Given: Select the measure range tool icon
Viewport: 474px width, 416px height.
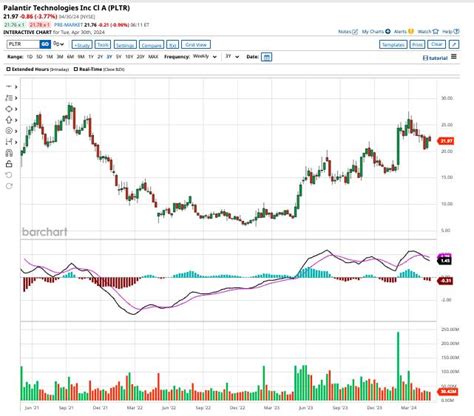Looking at the screenshot, I should pos(9,142).
